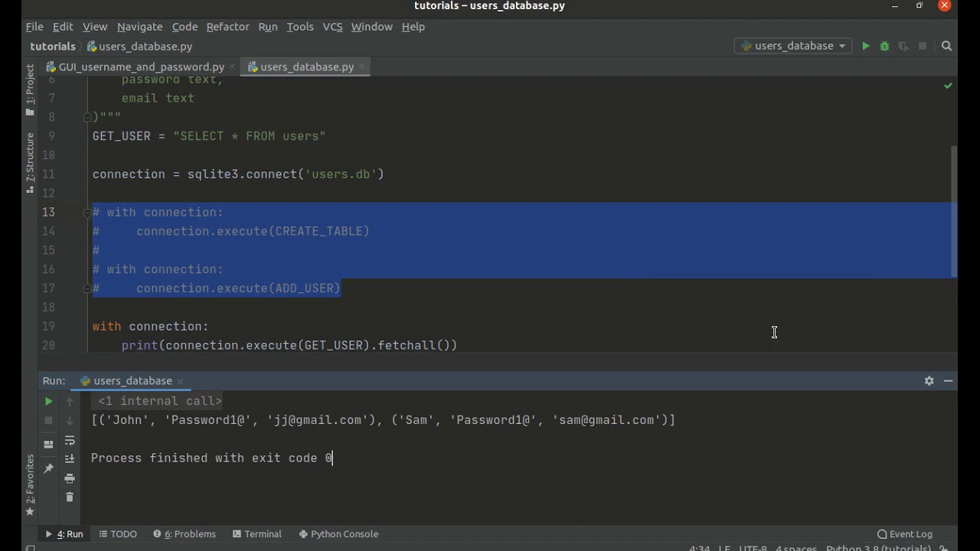Open the File menu

34,27
